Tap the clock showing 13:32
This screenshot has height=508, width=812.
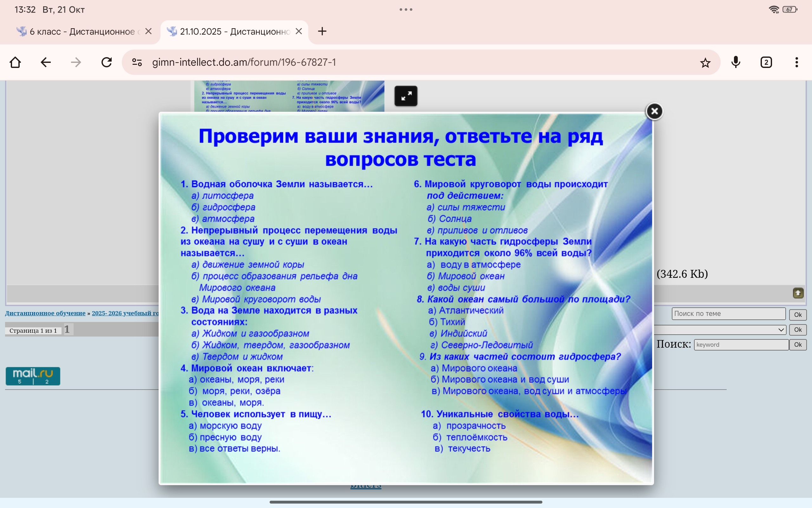(x=25, y=10)
